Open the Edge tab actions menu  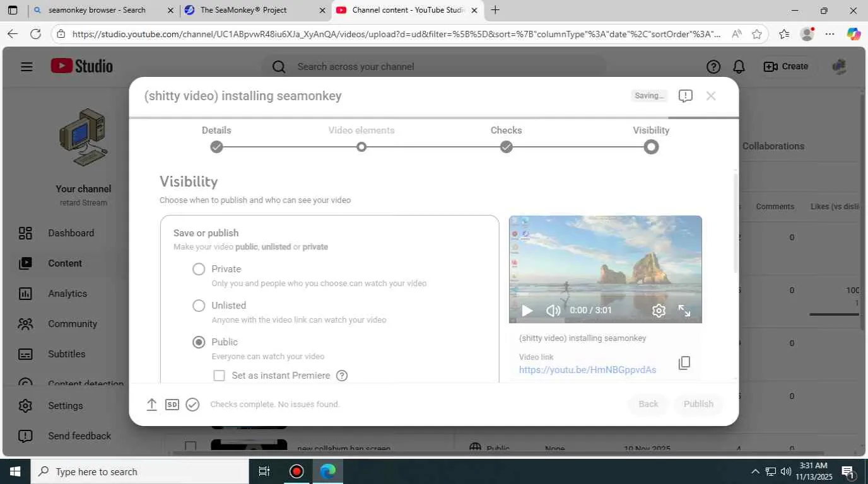12,10
